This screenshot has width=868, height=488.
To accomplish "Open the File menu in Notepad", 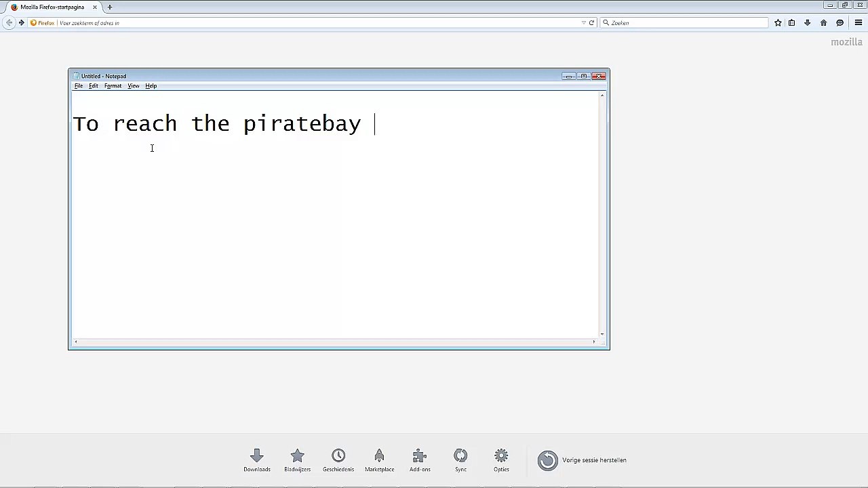I will [79, 86].
